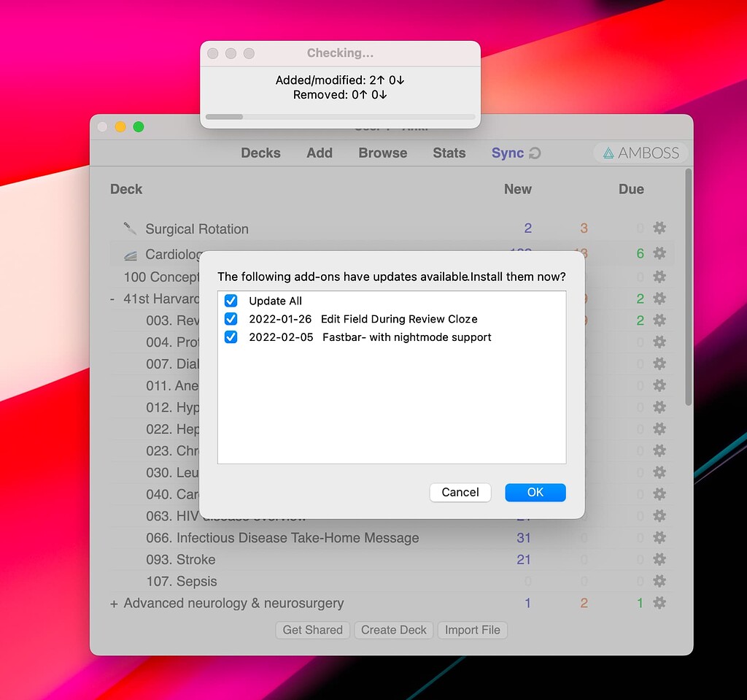Image resolution: width=747 pixels, height=700 pixels.
Task: Click the AMBOSS toolbar icon
Action: [640, 153]
